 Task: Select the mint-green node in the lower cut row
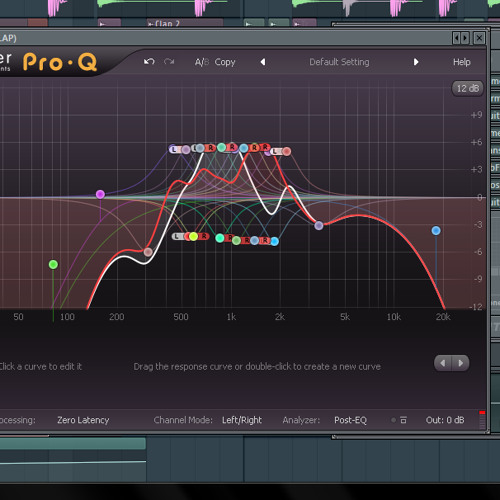pos(220,238)
